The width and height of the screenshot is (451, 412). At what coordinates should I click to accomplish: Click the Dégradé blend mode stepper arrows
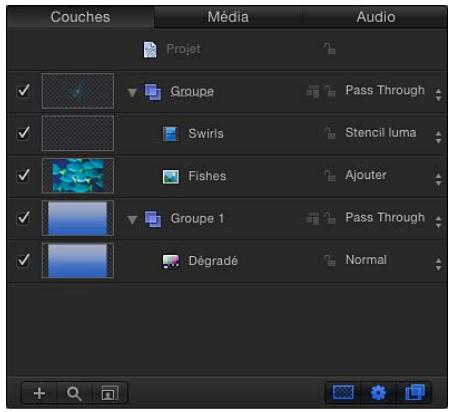coord(438,264)
